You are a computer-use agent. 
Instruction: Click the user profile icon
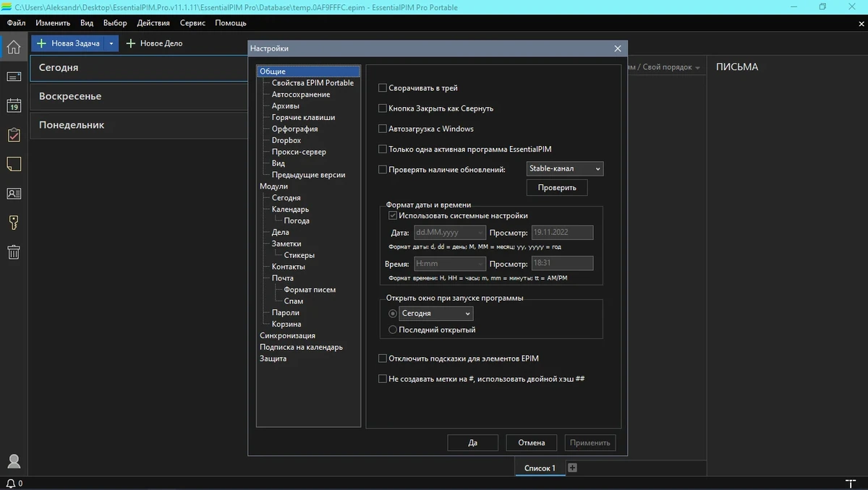point(13,461)
